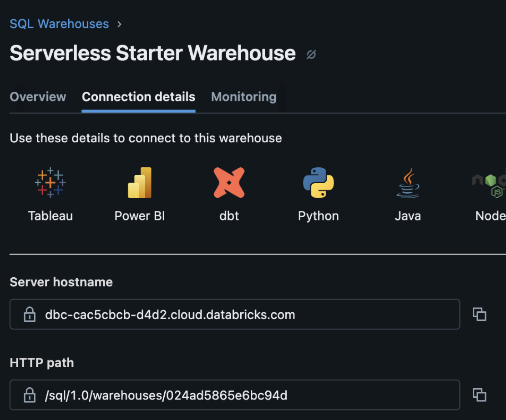Switch to the Overview tab
This screenshot has width=506, height=420.
(38, 97)
